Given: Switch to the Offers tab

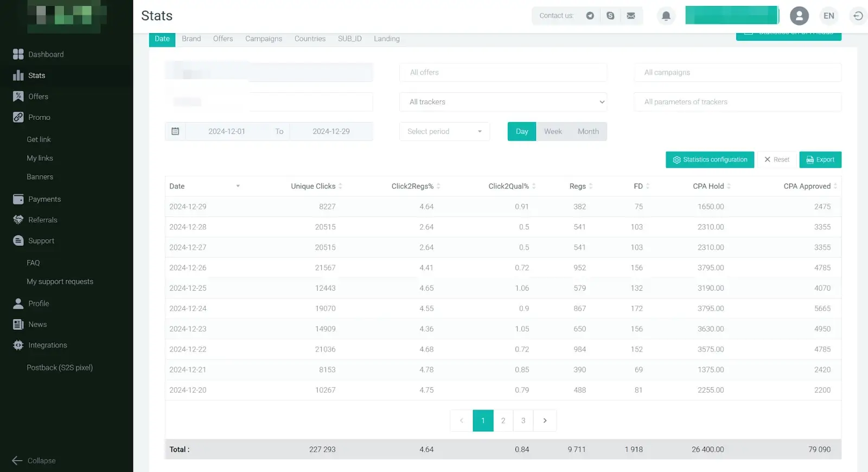Looking at the screenshot, I should (x=223, y=39).
